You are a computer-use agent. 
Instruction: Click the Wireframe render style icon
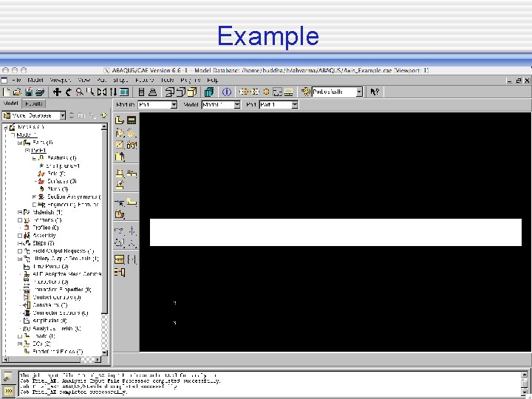pos(169,92)
